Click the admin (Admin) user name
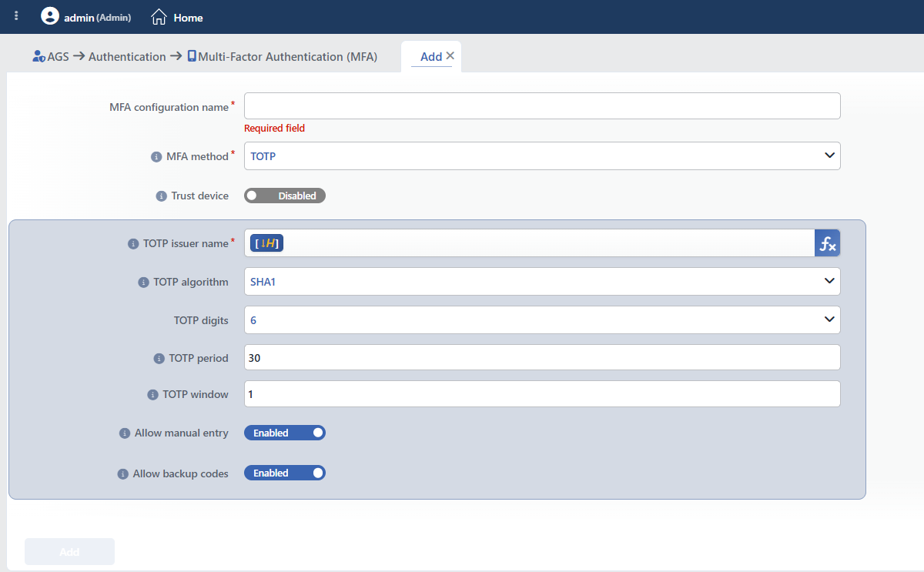924x572 pixels. pyautogui.click(x=98, y=17)
